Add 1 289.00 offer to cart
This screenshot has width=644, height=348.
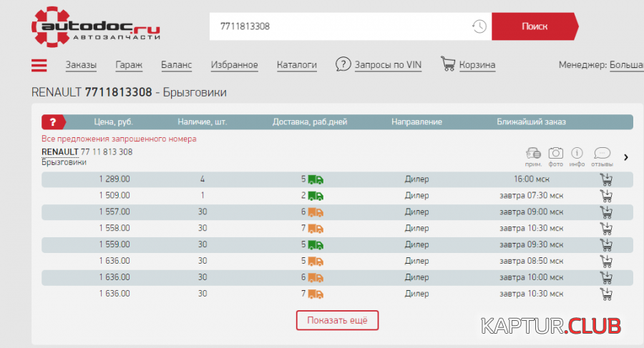pos(606,179)
